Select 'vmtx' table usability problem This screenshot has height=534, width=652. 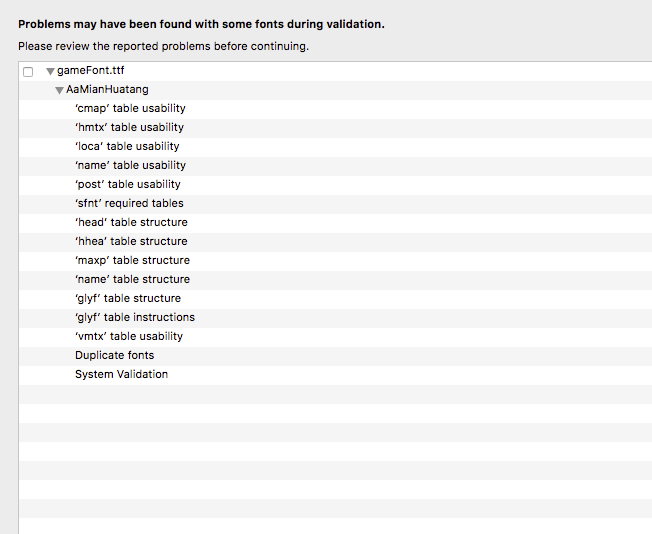(129, 337)
